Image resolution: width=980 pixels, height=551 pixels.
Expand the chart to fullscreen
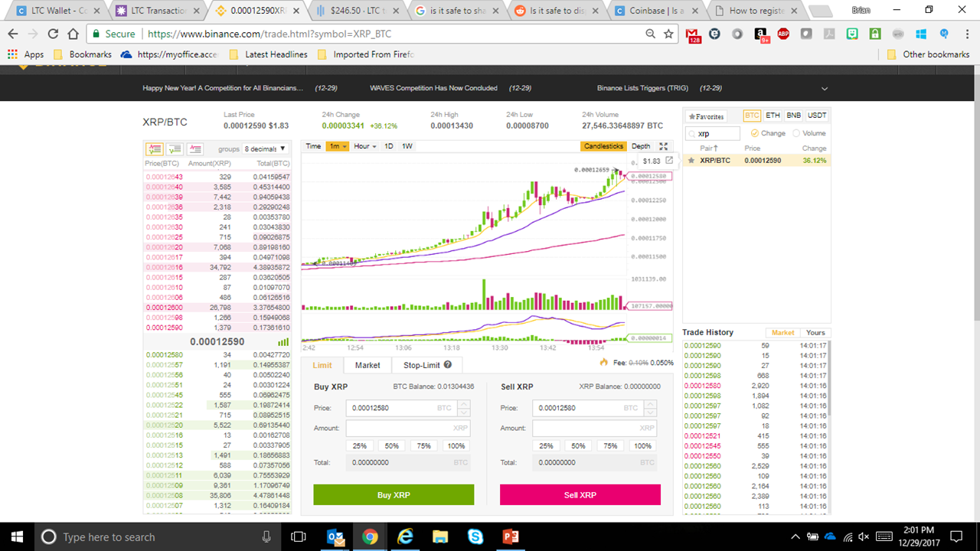pyautogui.click(x=663, y=146)
